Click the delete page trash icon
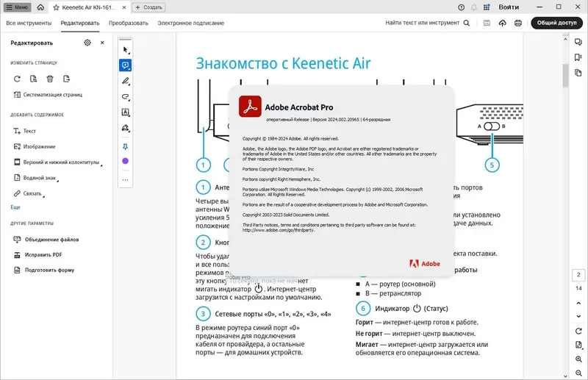This screenshot has height=380, width=588. point(50,79)
